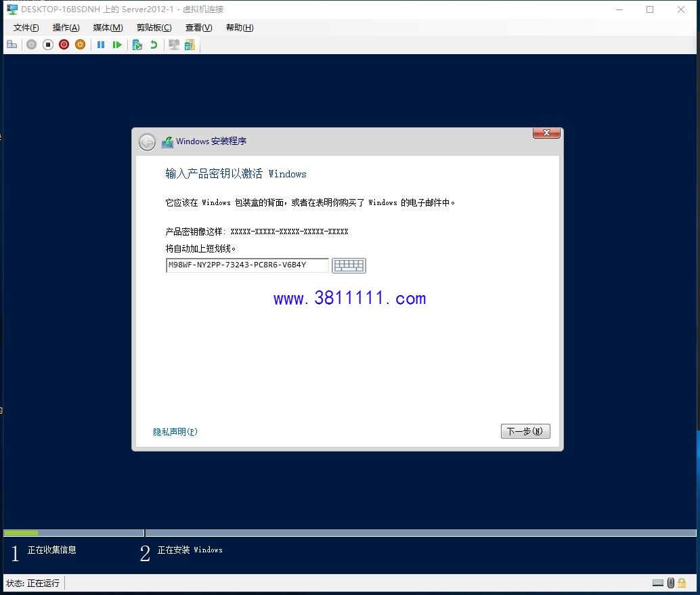
Task: Open the share/resources toolbar icon
Action: click(x=190, y=45)
